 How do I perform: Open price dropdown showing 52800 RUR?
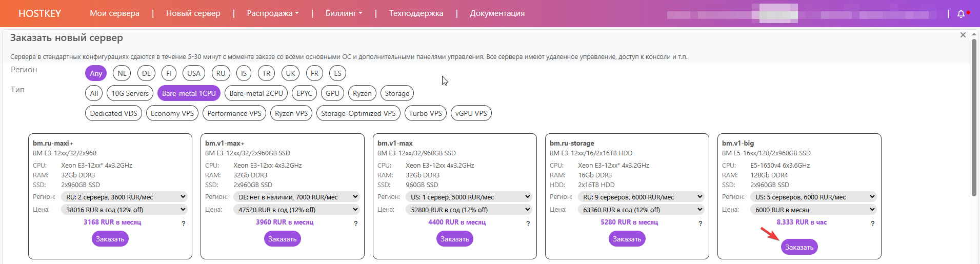469,210
